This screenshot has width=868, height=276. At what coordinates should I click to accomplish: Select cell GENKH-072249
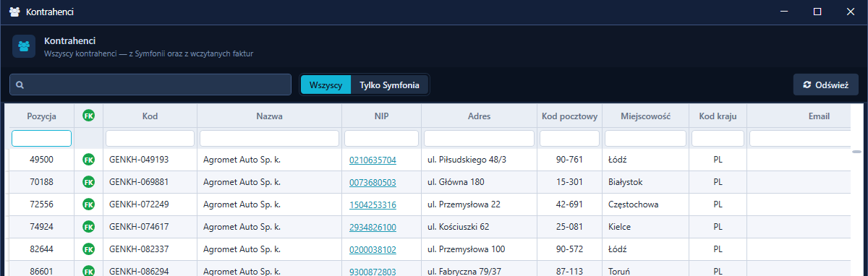(150, 204)
